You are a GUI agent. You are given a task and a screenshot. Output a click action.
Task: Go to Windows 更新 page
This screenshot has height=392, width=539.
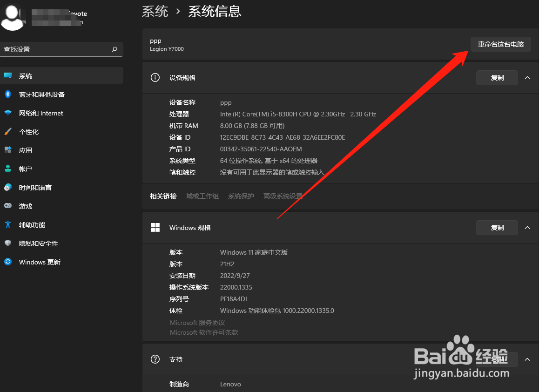pyautogui.click(x=61, y=262)
